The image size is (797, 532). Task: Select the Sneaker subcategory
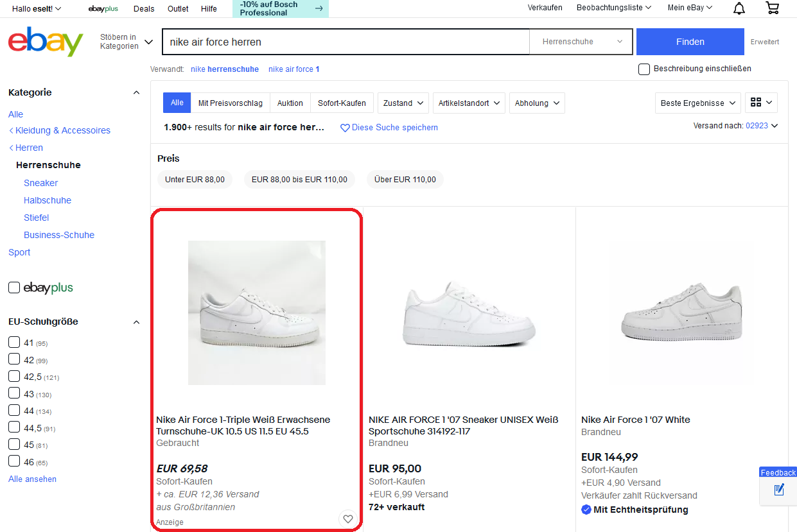pyautogui.click(x=40, y=183)
